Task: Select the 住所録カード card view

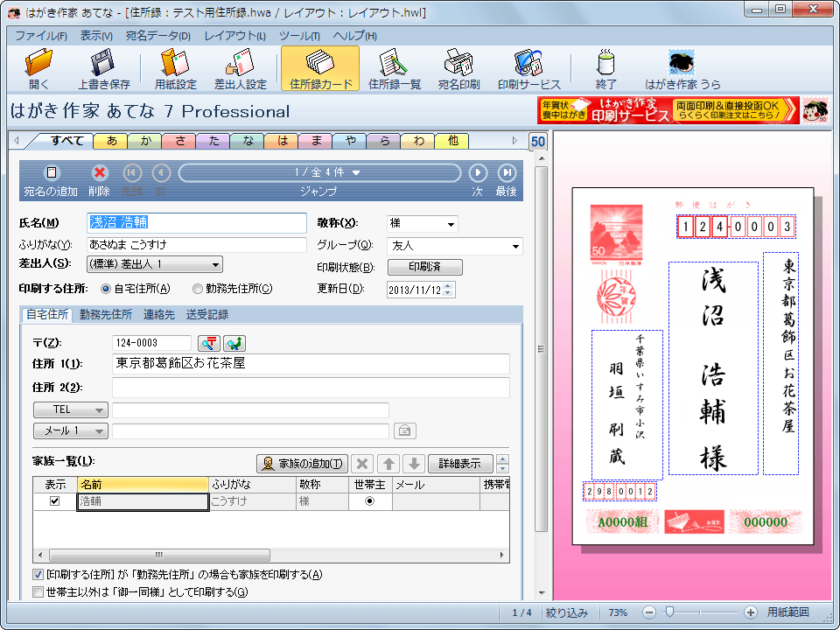Action: 320,68
